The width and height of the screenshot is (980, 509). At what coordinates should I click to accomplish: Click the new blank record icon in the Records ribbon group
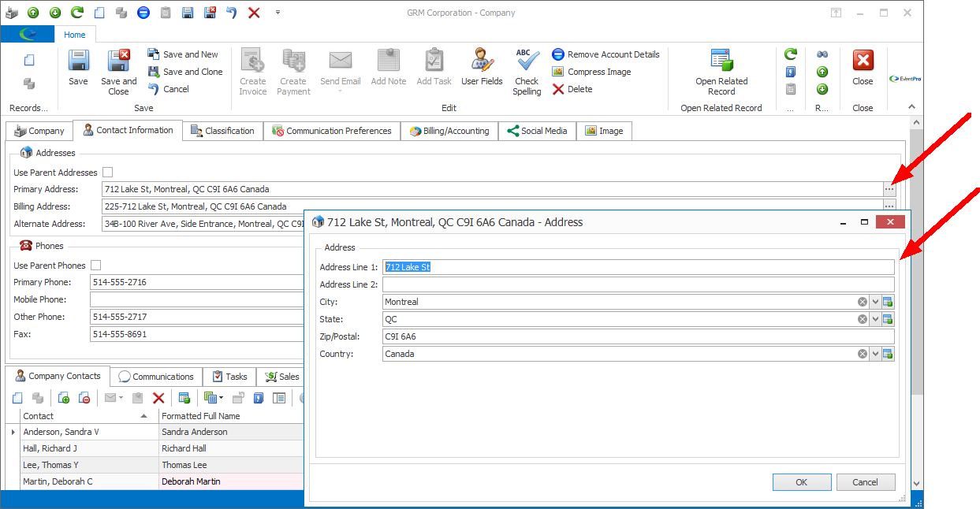29,60
